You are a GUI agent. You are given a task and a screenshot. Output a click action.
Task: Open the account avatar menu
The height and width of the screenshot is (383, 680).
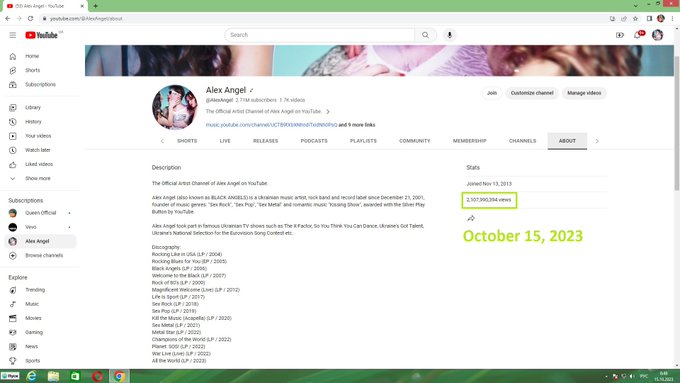[657, 35]
